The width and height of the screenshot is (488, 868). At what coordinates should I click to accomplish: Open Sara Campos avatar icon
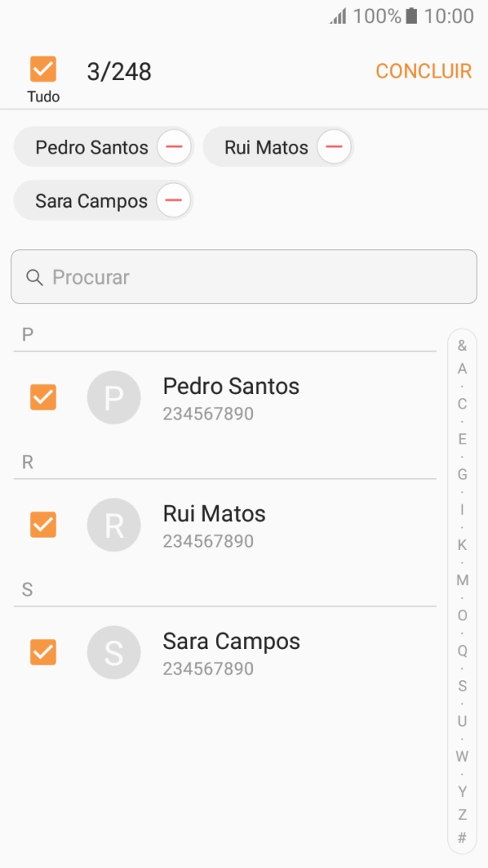click(114, 652)
